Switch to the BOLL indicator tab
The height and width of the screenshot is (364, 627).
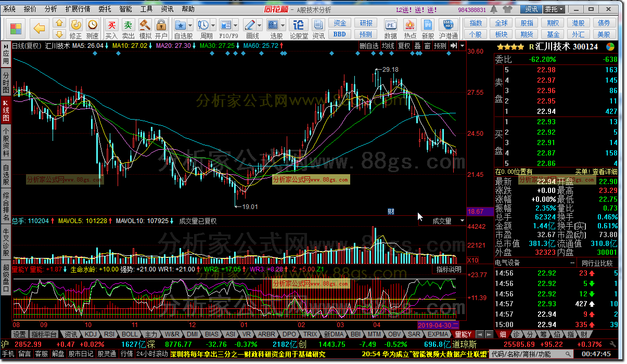click(x=130, y=334)
